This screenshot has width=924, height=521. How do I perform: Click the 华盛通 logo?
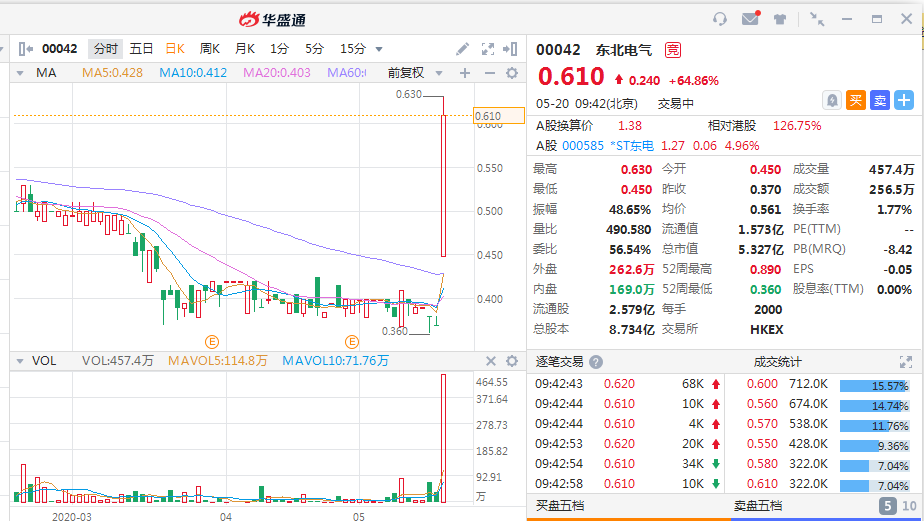tap(272, 19)
